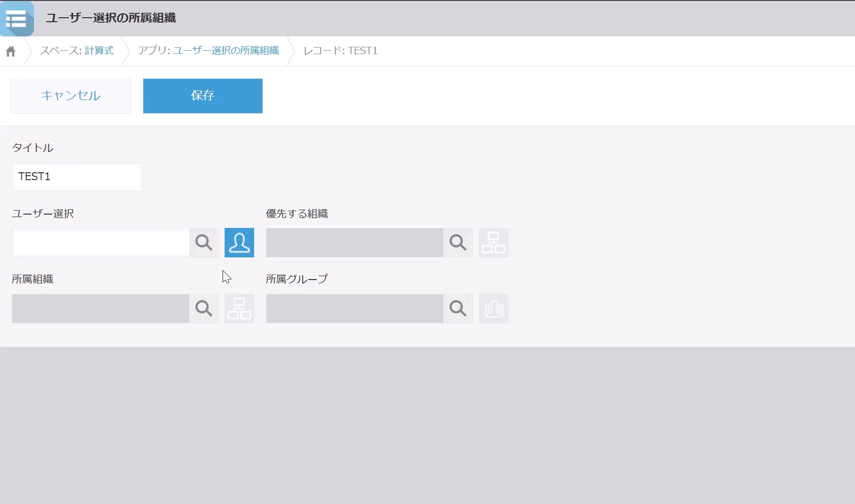Click the ユーザー選択 text input

(101, 243)
